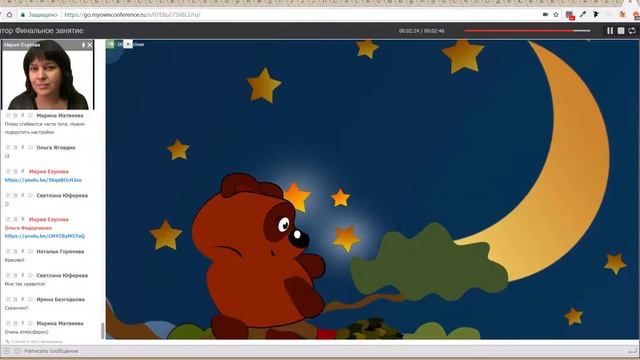Click the chat message 'Очень атмосферно:)'

coord(27,332)
